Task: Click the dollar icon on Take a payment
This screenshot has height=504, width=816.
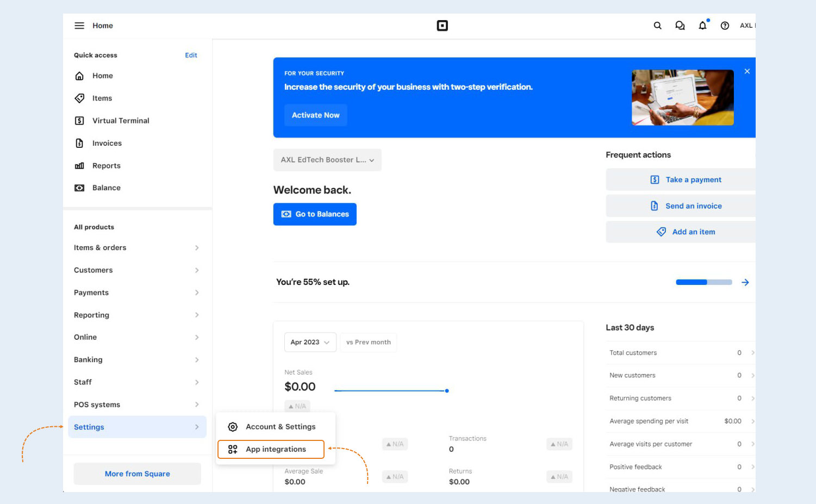Action: tap(655, 179)
